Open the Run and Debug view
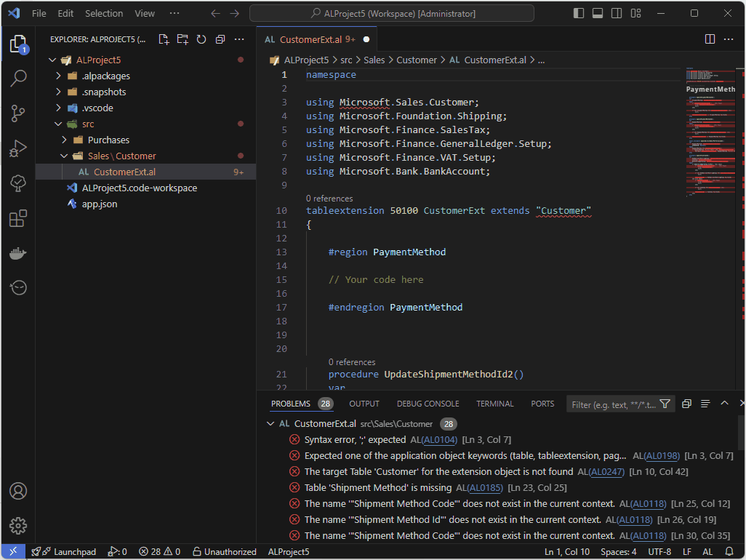 (18, 148)
